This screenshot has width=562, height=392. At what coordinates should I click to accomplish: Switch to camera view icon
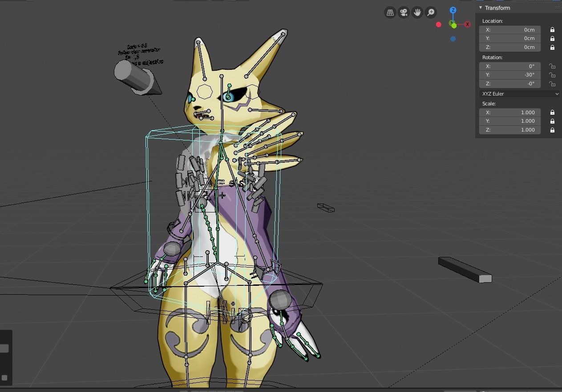click(x=404, y=12)
